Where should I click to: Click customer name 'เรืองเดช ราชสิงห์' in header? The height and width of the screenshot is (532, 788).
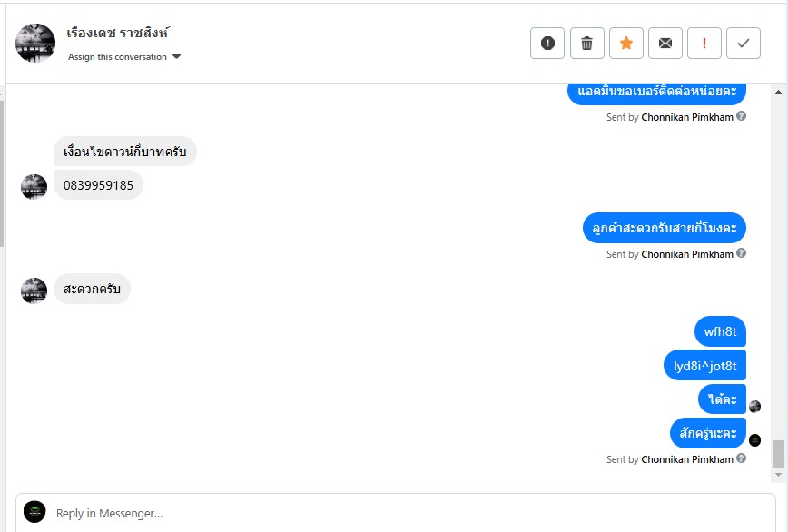click(118, 33)
